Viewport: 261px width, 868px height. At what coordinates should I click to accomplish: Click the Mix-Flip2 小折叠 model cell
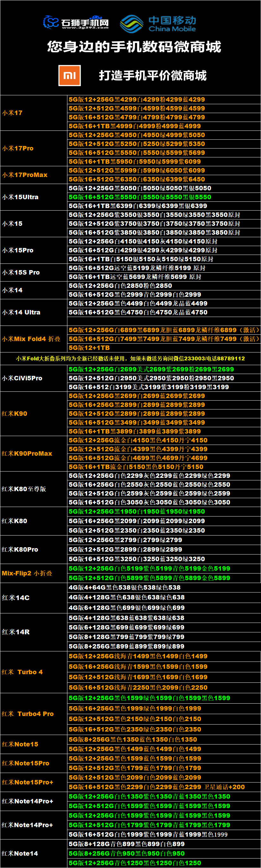(27, 573)
